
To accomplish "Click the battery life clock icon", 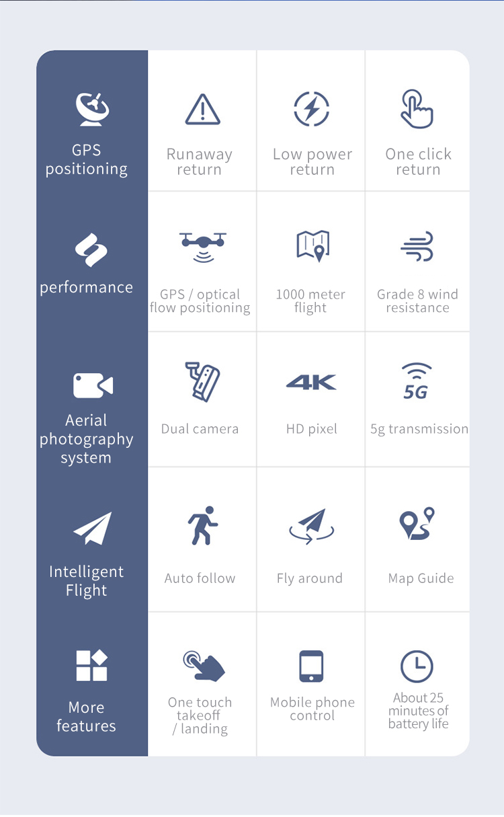I will click(417, 666).
